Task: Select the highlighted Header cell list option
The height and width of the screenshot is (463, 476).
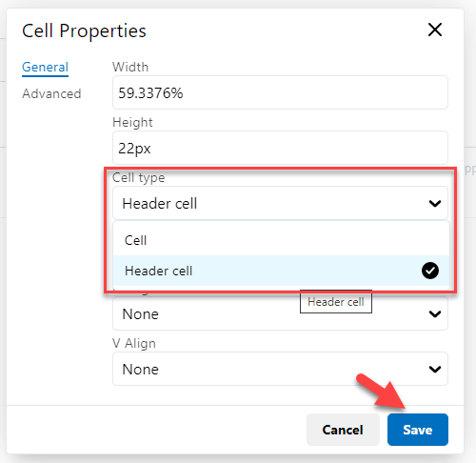Action: 281,271
